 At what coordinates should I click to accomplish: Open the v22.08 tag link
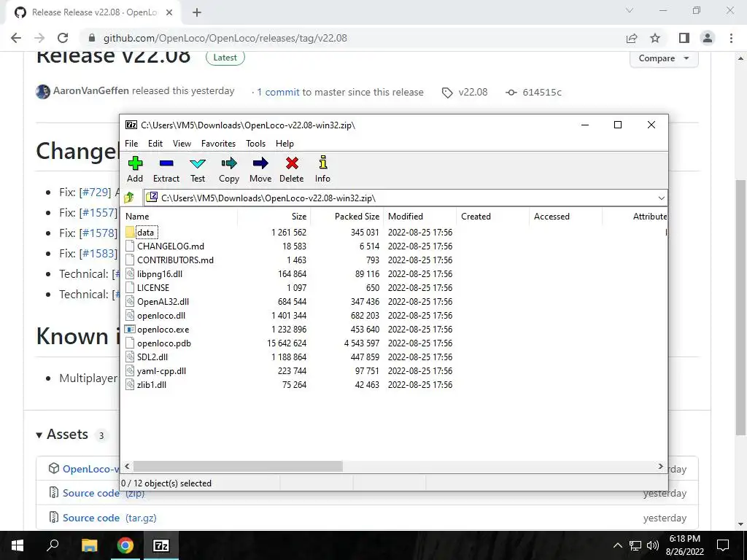[x=465, y=93]
